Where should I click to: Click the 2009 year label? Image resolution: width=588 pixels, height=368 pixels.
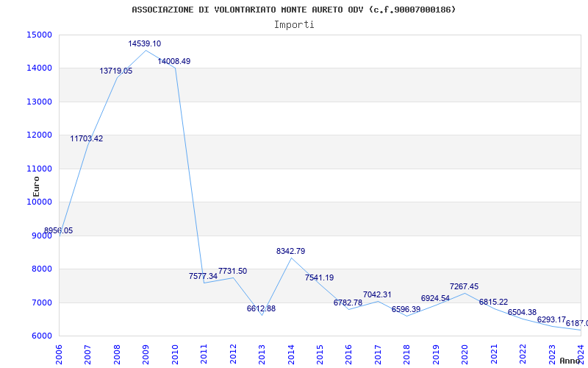pos(146,355)
